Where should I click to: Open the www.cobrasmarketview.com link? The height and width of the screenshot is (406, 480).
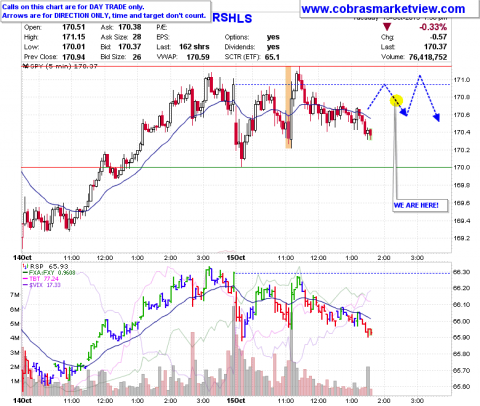(383, 9)
